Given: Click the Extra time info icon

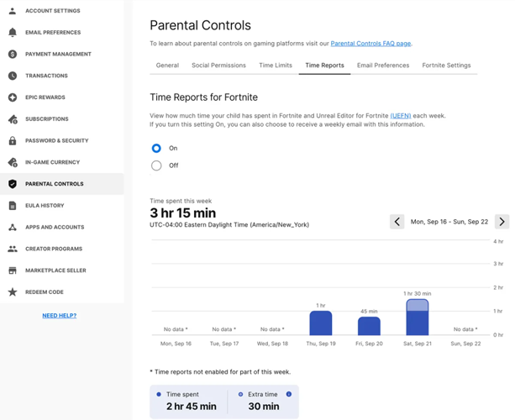Looking at the screenshot, I should click(289, 394).
